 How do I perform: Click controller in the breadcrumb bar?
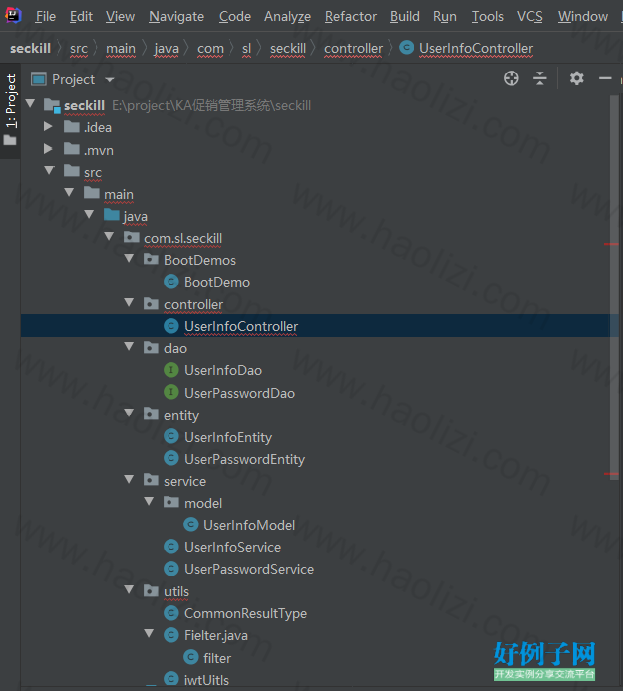353,48
